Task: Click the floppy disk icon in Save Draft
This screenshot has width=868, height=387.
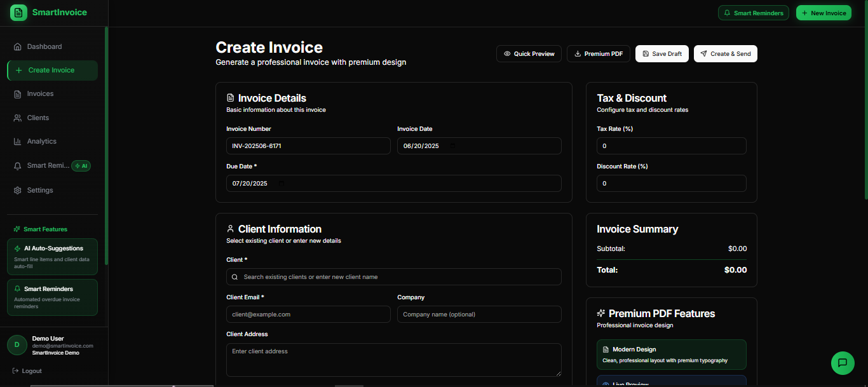Action: coord(646,54)
